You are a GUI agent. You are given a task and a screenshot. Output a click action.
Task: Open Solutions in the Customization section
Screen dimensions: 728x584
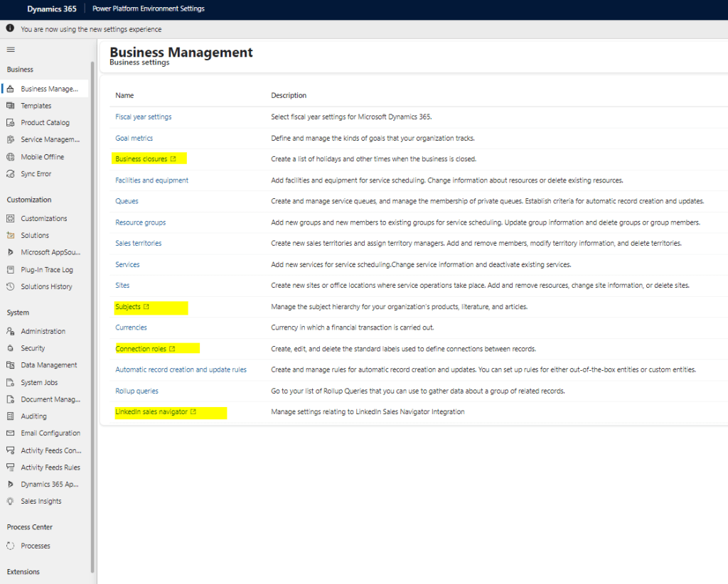coord(35,235)
